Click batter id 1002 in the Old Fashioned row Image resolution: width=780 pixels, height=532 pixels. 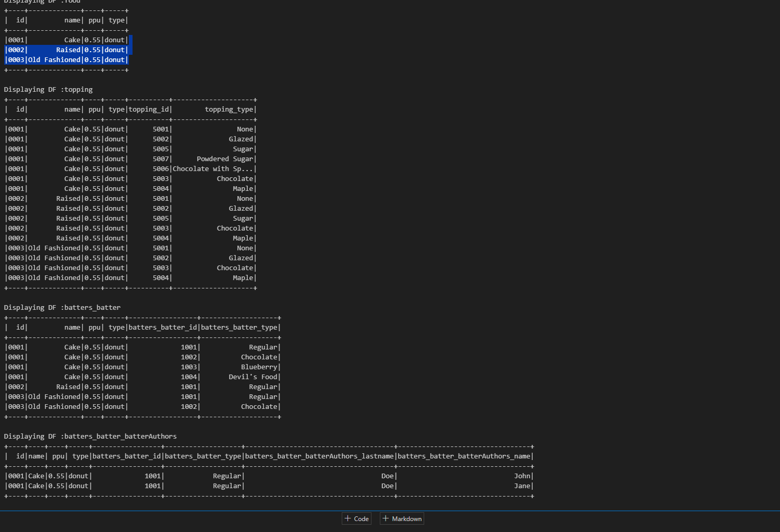pos(189,407)
